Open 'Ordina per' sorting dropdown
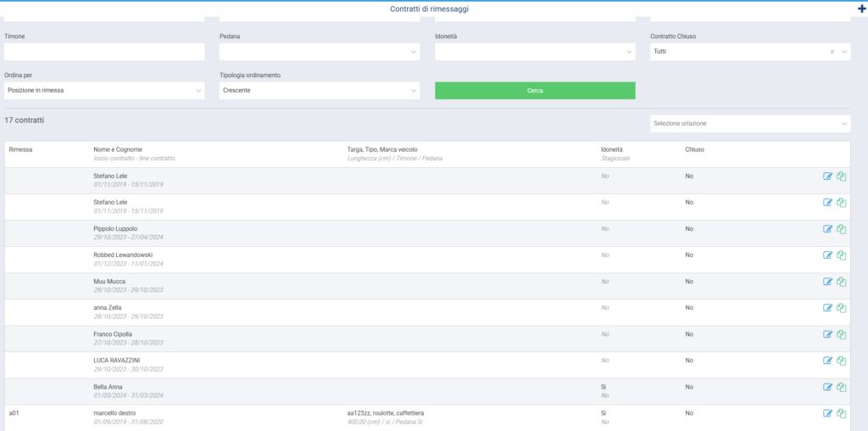 pos(103,90)
